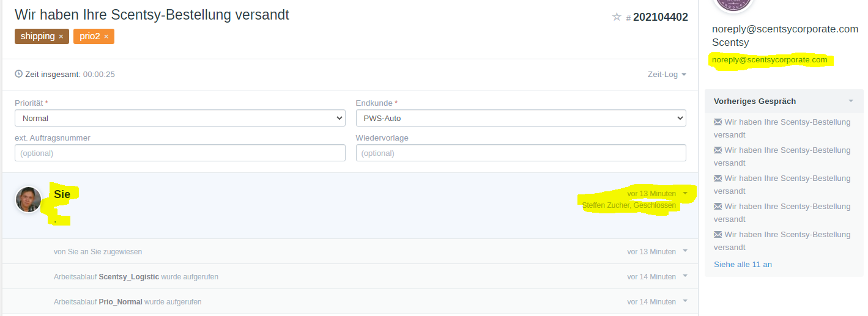Remove the prio2 tag
The width and height of the screenshot is (868, 316).
click(x=106, y=37)
